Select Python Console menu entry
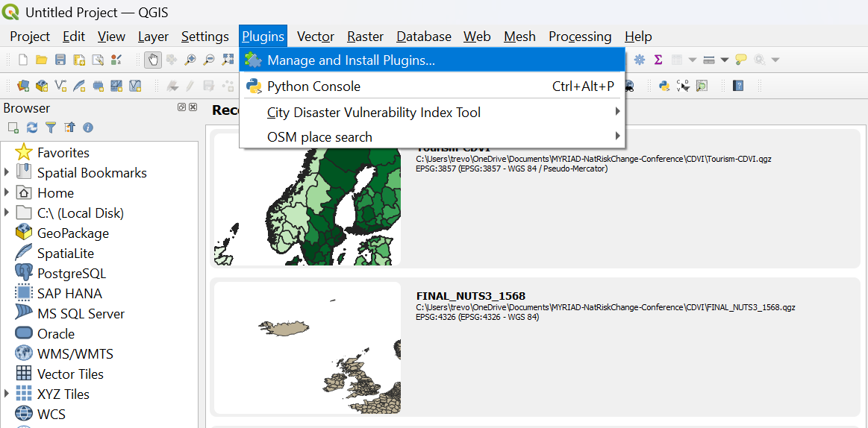 [x=432, y=86]
